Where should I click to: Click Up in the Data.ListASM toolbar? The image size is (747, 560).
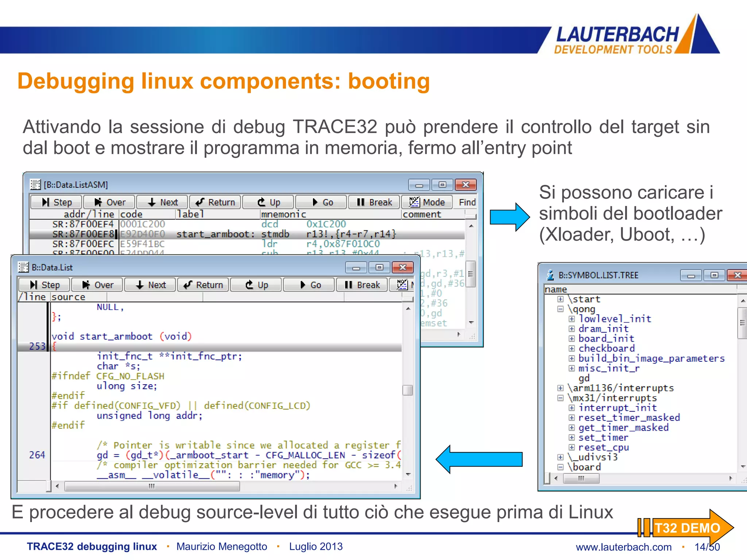click(268, 202)
